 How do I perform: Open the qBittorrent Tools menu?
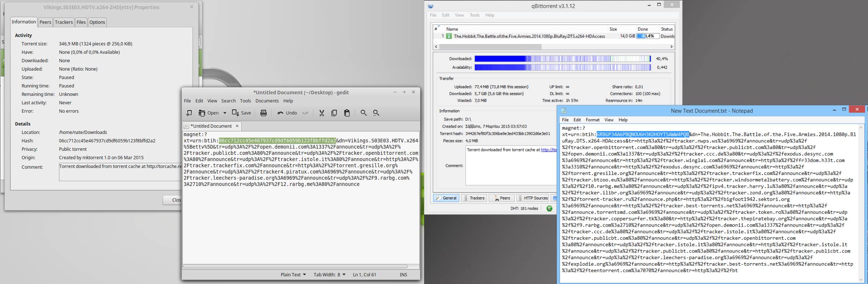click(475, 15)
